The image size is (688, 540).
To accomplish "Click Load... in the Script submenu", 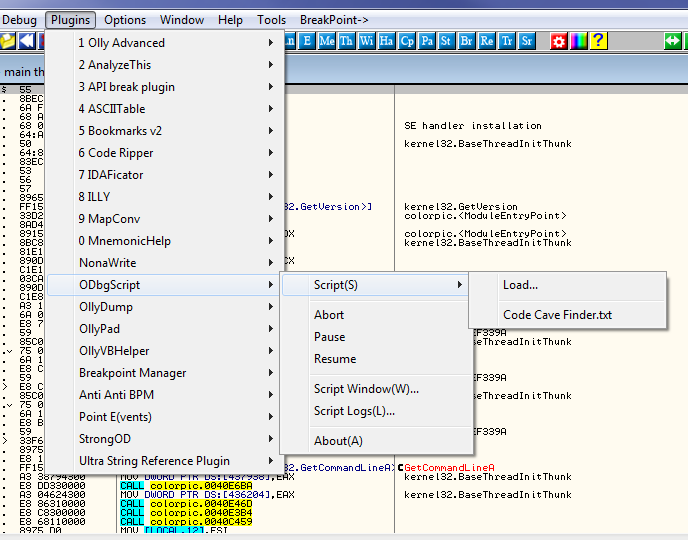I will click(x=568, y=285).
